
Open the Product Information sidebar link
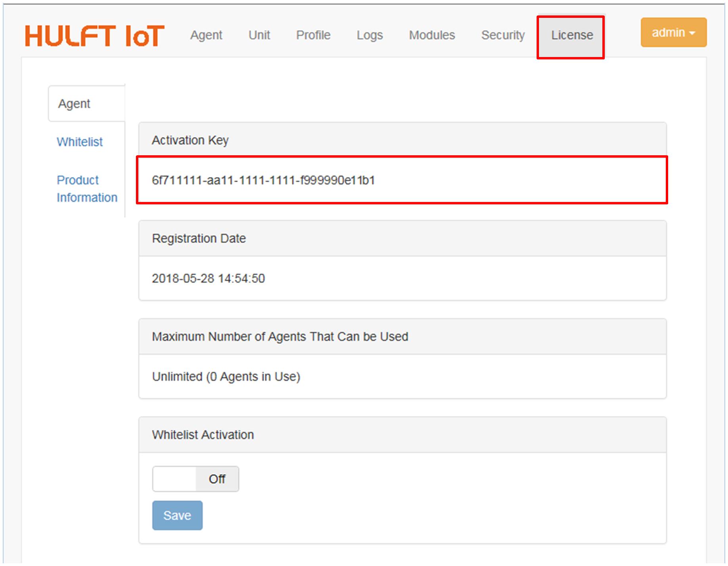[87, 189]
